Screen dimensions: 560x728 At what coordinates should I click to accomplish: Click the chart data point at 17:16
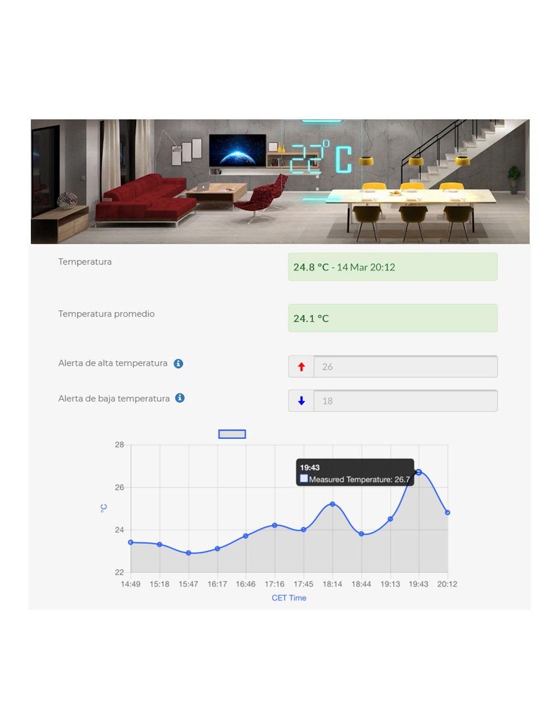click(x=274, y=525)
